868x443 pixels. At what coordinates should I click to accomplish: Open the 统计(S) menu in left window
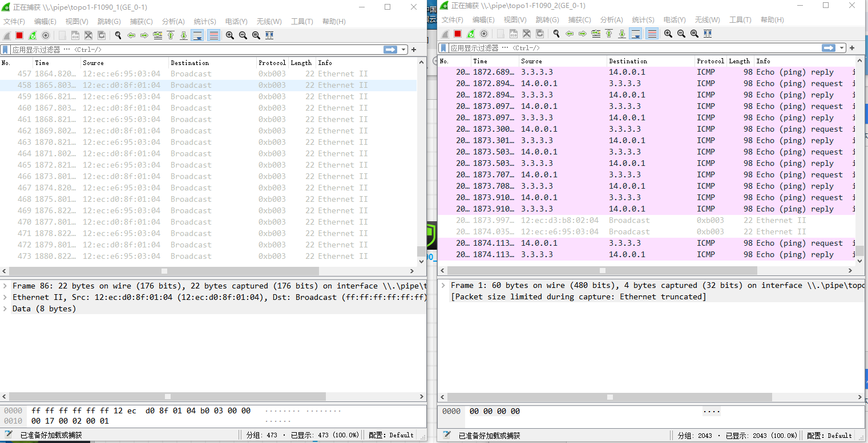click(205, 22)
